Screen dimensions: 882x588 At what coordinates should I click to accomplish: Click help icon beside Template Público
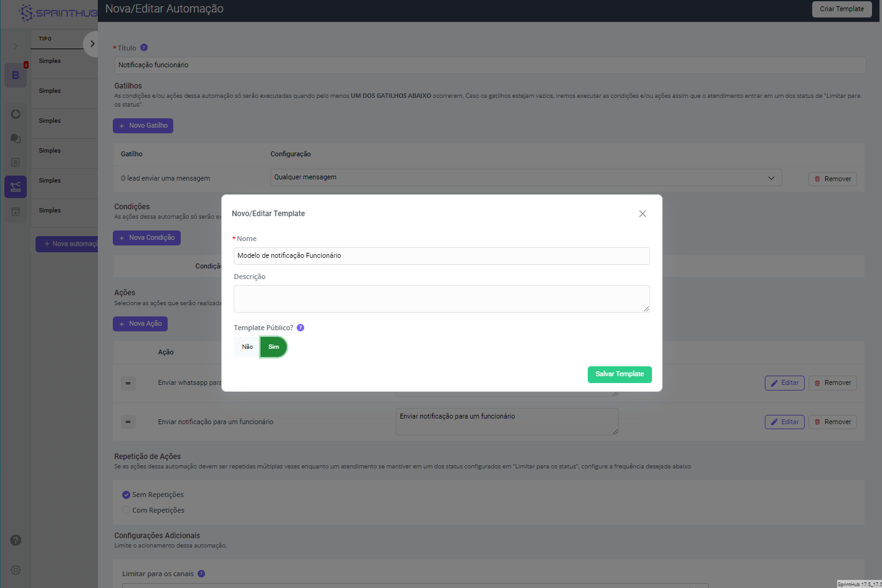[300, 328]
